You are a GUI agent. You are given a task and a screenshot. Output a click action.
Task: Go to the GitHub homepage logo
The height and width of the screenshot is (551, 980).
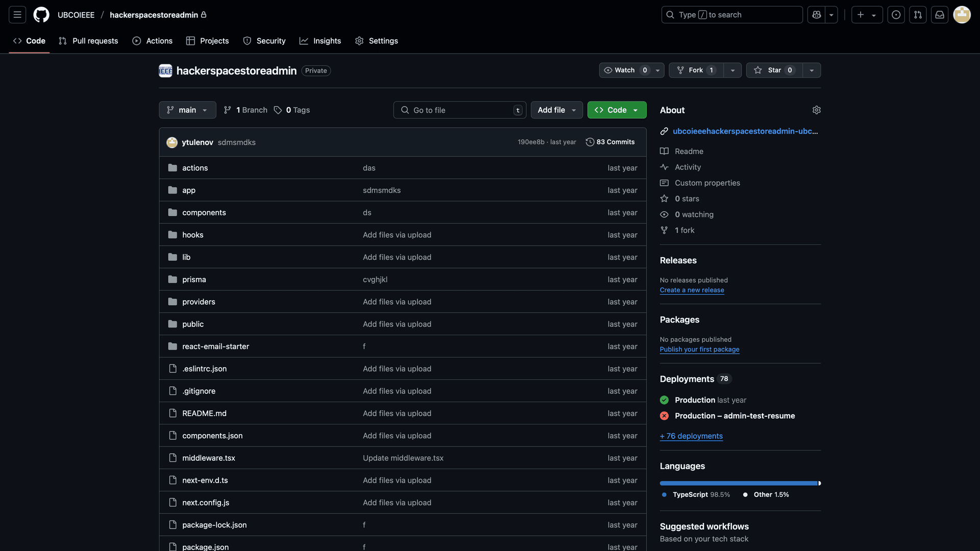point(41,15)
